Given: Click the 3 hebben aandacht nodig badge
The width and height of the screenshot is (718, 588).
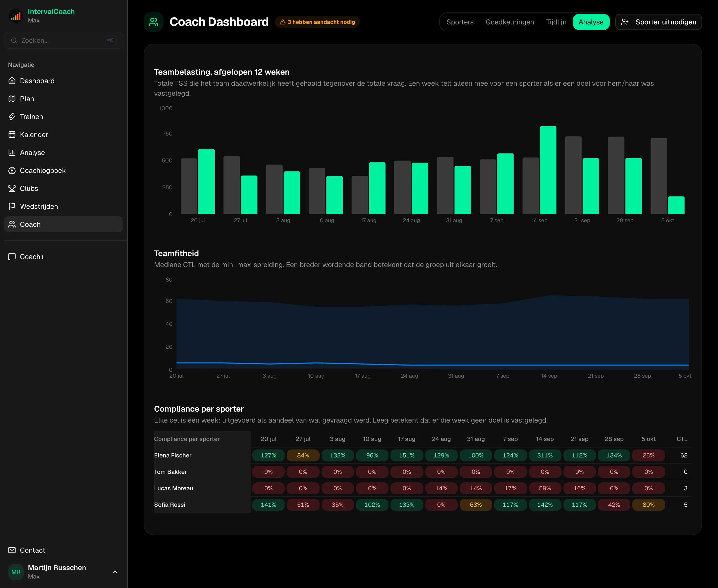Looking at the screenshot, I should pos(317,22).
